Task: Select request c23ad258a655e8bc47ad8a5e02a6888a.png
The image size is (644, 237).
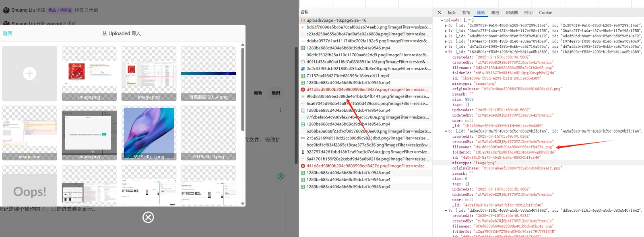Action: 365,34
